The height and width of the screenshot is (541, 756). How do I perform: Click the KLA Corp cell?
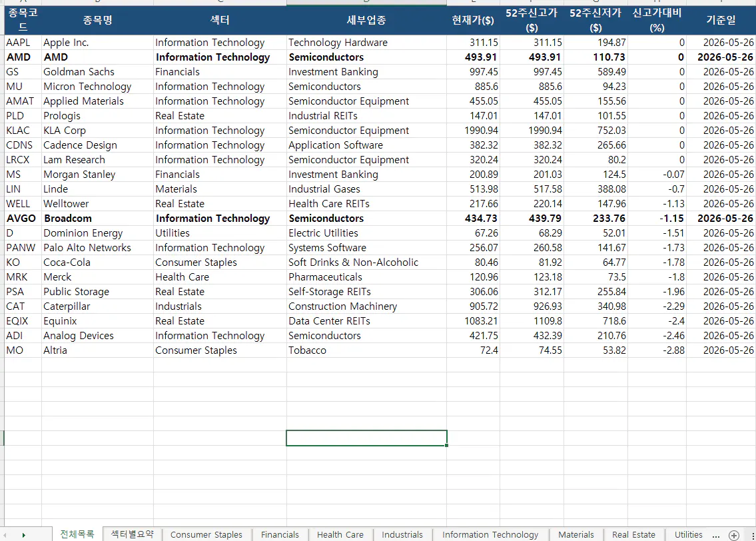click(97, 130)
